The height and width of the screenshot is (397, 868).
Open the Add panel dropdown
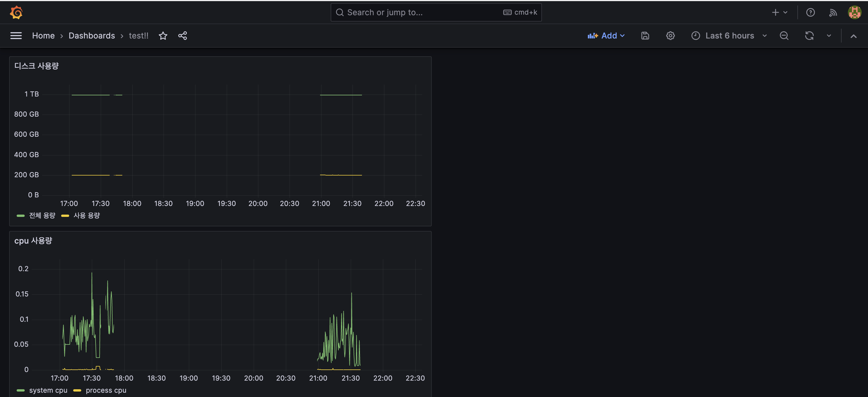pyautogui.click(x=606, y=36)
